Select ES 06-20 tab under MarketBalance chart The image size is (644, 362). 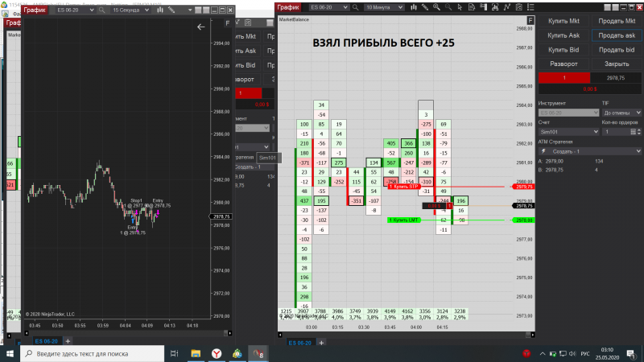(x=299, y=343)
